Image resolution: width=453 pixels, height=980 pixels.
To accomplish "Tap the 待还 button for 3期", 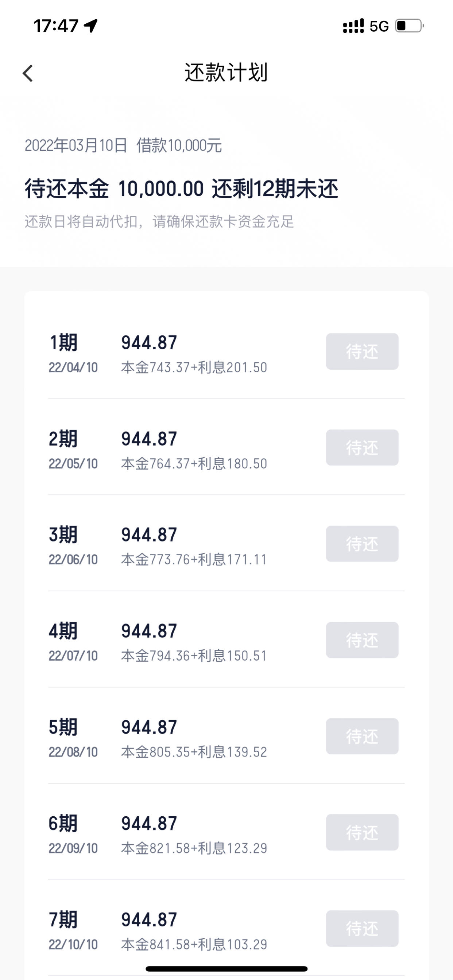I will coord(362,544).
